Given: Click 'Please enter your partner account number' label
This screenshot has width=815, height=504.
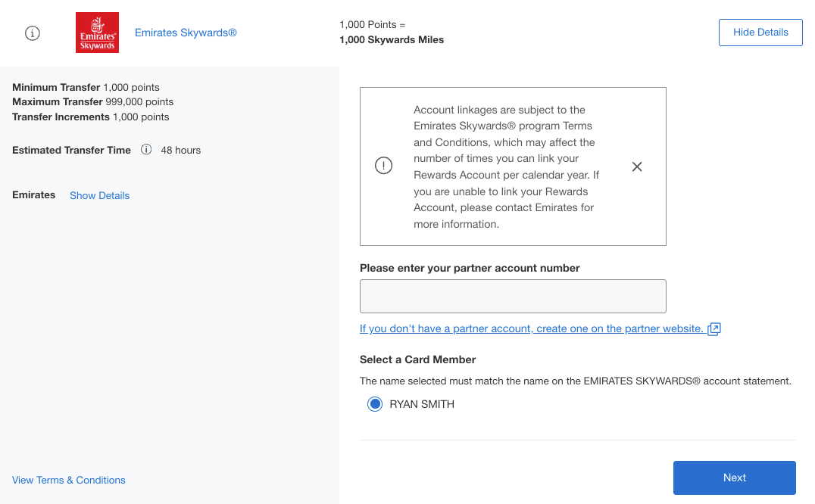Looking at the screenshot, I should (470, 268).
